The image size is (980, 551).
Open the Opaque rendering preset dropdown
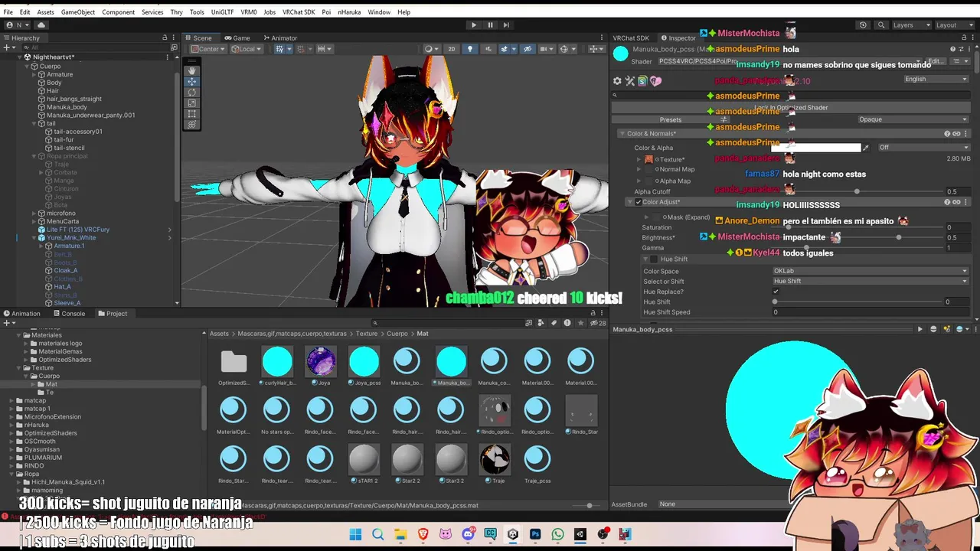coord(913,119)
